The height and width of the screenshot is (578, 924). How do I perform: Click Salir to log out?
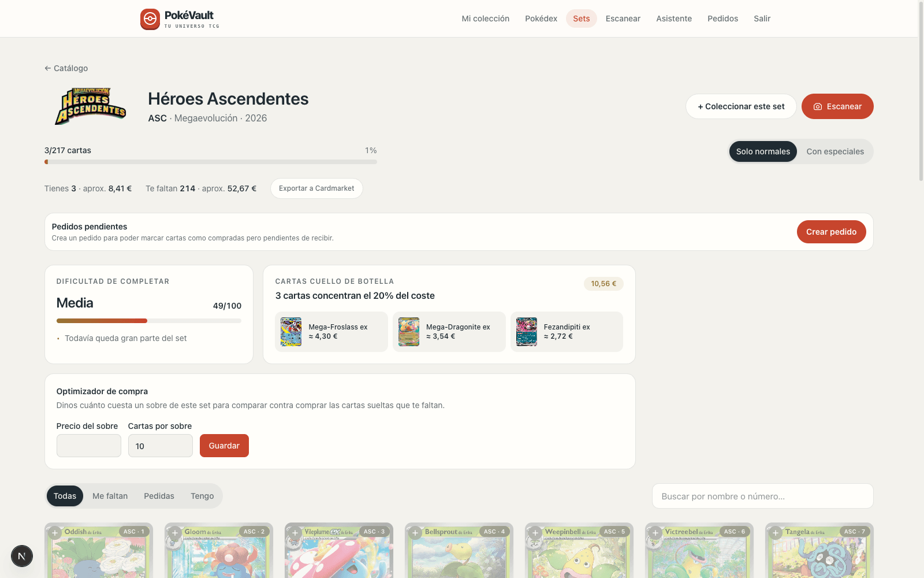coord(762,18)
